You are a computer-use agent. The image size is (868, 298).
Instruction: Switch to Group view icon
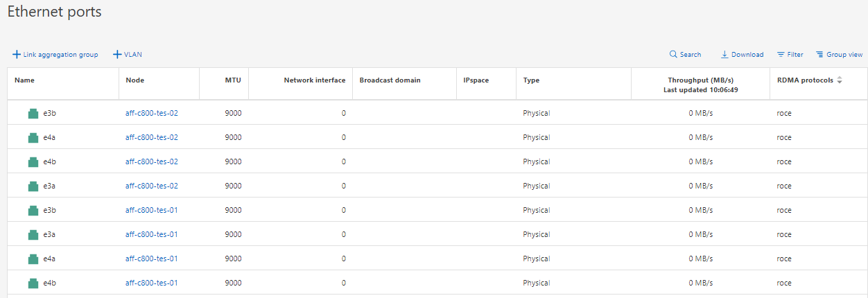tap(819, 55)
